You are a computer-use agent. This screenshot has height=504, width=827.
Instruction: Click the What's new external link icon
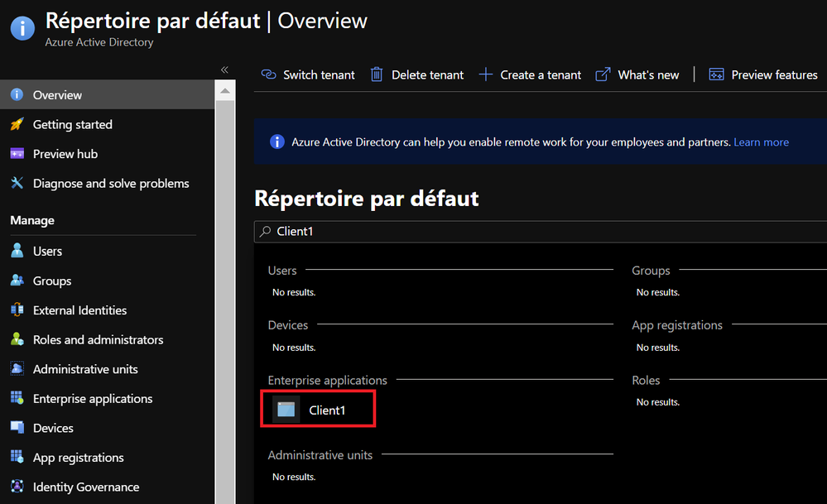603,74
